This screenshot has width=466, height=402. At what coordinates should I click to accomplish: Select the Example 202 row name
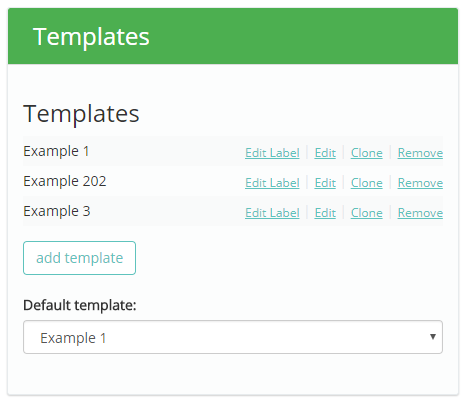pyautogui.click(x=65, y=181)
